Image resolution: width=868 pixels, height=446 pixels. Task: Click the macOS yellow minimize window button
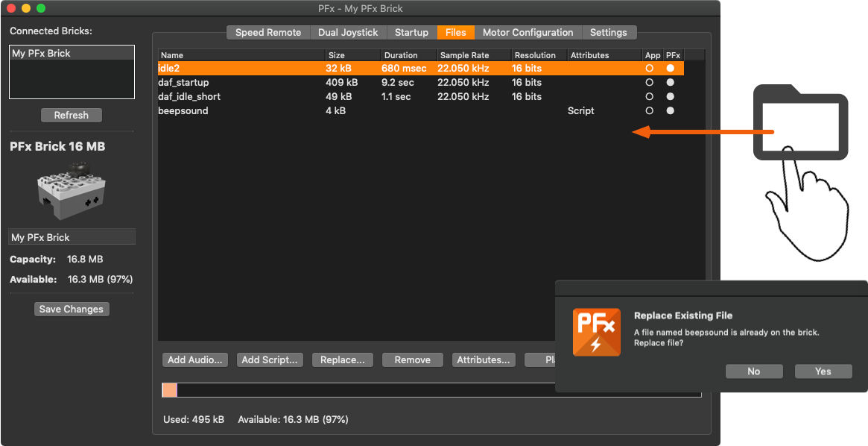tap(25, 8)
